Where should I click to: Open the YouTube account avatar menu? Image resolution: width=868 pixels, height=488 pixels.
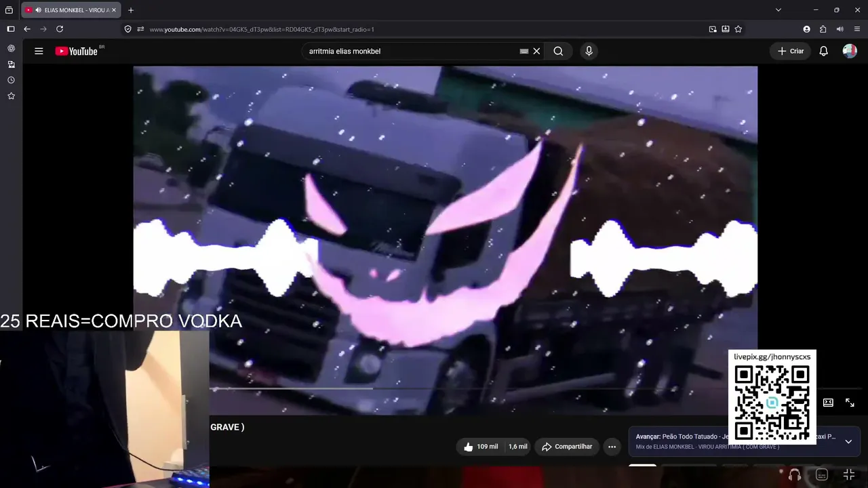pyautogui.click(x=850, y=51)
